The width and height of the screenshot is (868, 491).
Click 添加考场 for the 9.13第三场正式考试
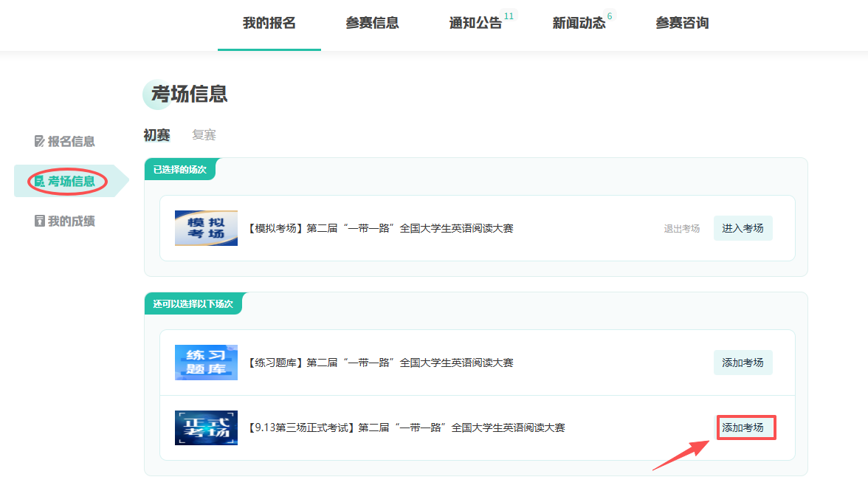pyautogui.click(x=746, y=428)
